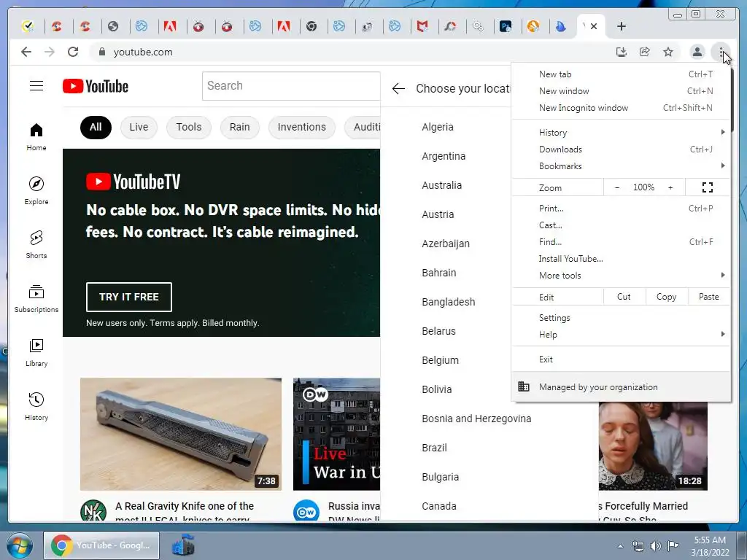Select the Tools filter chip
Viewport: 747px width, 560px height.
click(x=189, y=127)
